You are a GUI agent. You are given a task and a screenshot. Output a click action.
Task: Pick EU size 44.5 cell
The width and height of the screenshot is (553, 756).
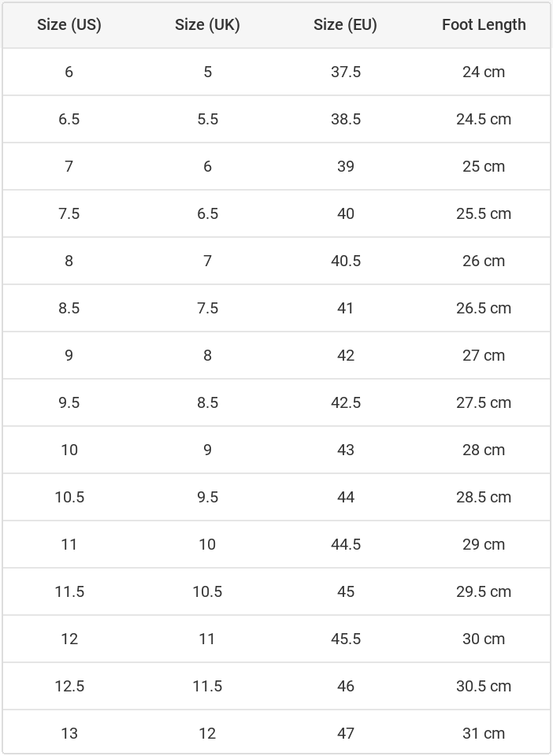click(346, 544)
